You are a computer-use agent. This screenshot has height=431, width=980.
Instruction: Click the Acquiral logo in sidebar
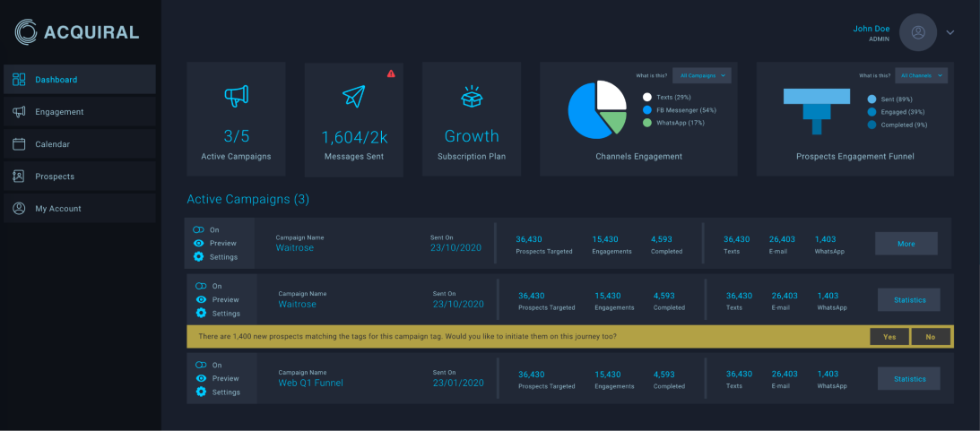(76, 32)
